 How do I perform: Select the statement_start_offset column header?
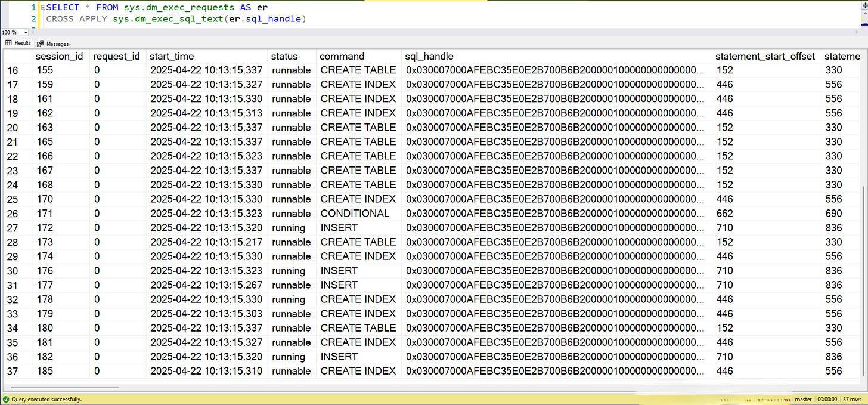point(767,56)
